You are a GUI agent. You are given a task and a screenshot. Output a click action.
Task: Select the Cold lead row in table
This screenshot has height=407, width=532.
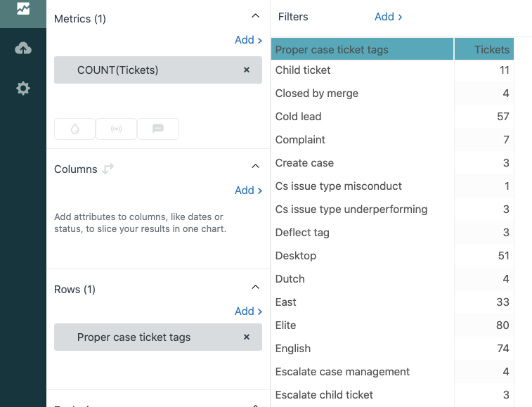299,117
